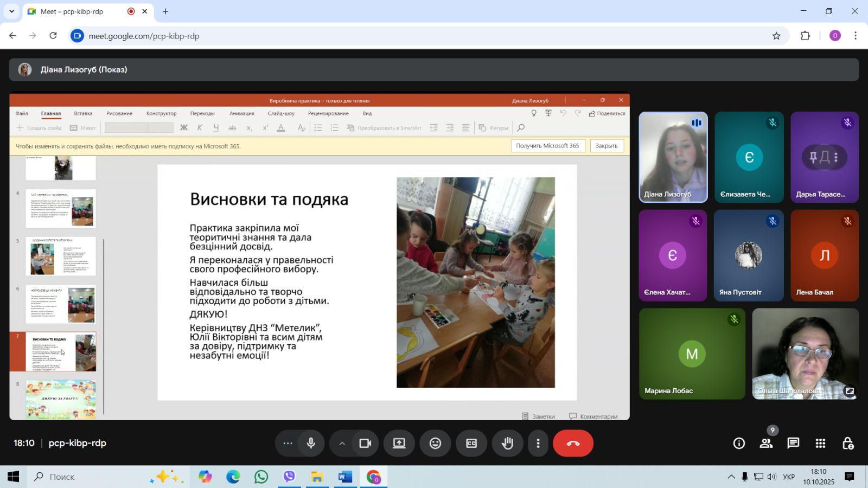
Task: Select the Слайд-шоу tab in PowerPoint
Action: point(281,114)
